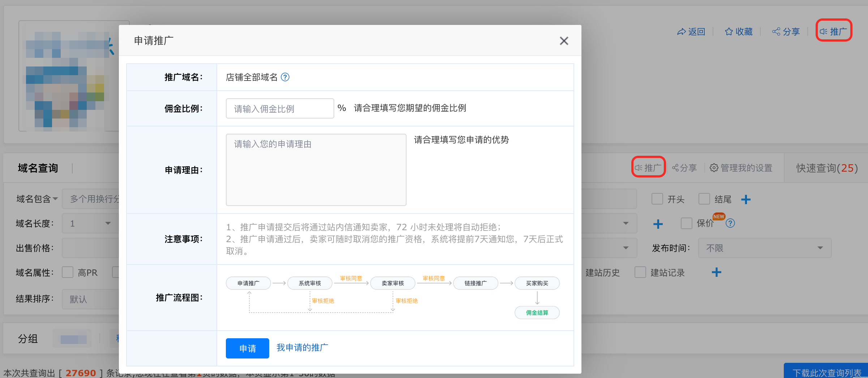The image size is (868, 378).
Task: Enable the 开头 checkbox
Action: (x=657, y=199)
